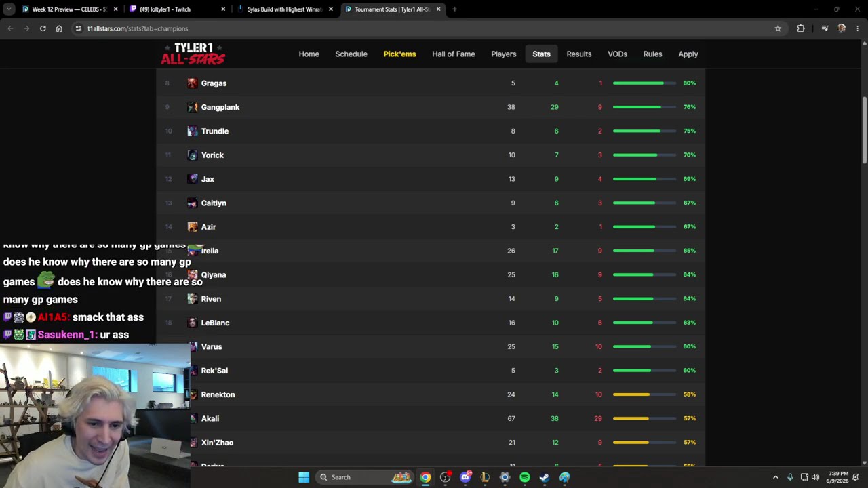The height and width of the screenshot is (488, 868).
Task: Switch to the loltyler1 Twitch tab
Action: click(178, 9)
